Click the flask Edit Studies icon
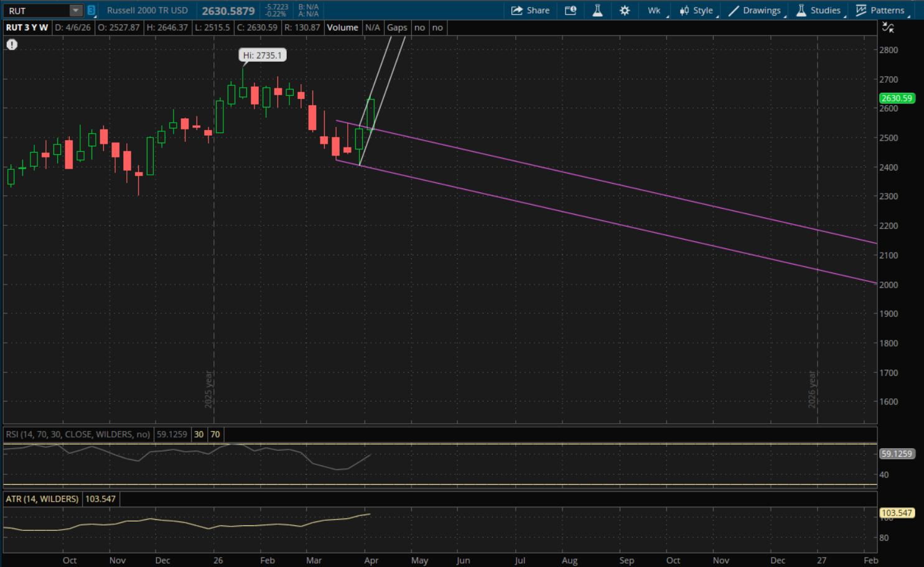This screenshot has width=924, height=567. [x=597, y=11]
